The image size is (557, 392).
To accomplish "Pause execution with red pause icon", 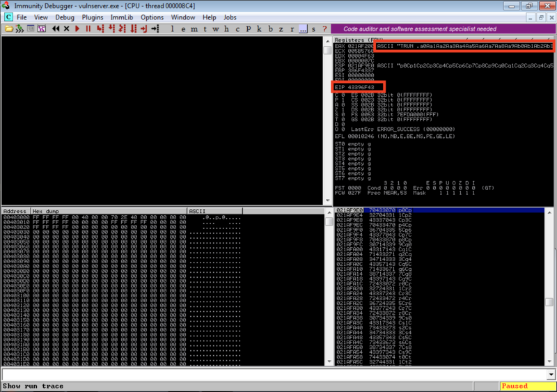I will (88, 29).
